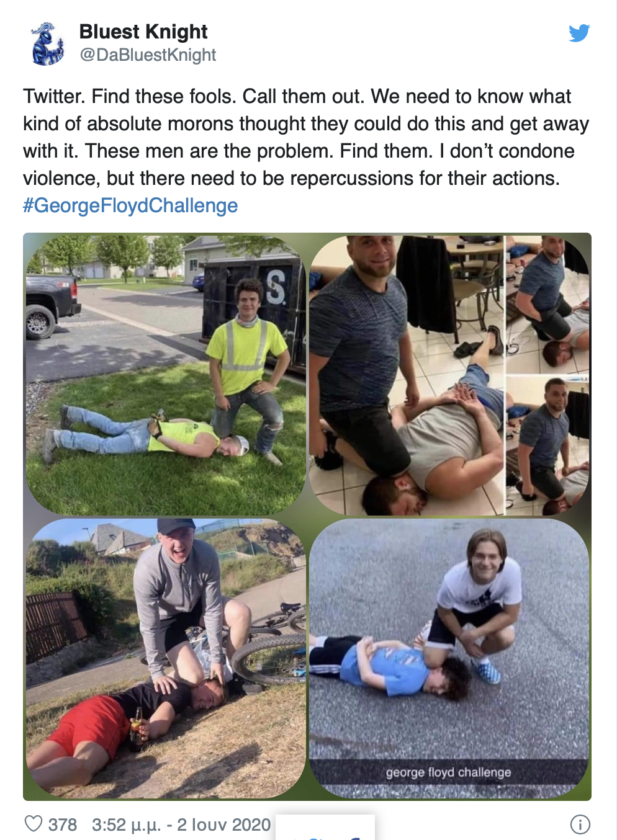Like the tweet with the heart icon
Image resolution: width=617 pixels, height=840 pixels.
pos(33,824)
